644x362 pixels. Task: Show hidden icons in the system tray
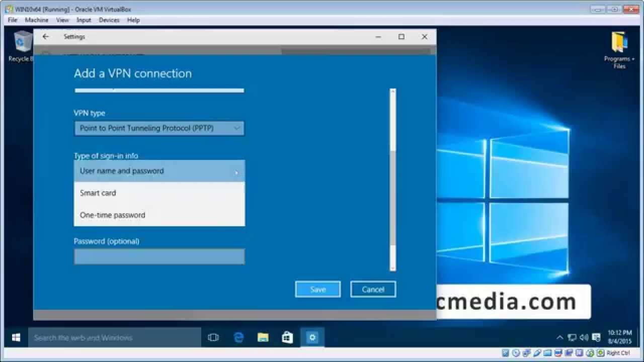(560, 337)
